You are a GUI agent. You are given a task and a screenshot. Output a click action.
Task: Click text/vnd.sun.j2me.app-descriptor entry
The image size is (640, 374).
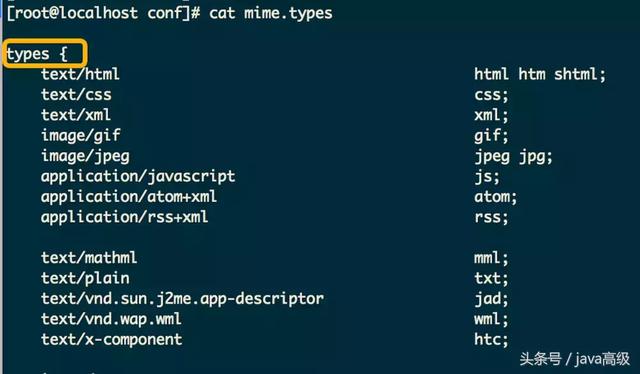182,299
